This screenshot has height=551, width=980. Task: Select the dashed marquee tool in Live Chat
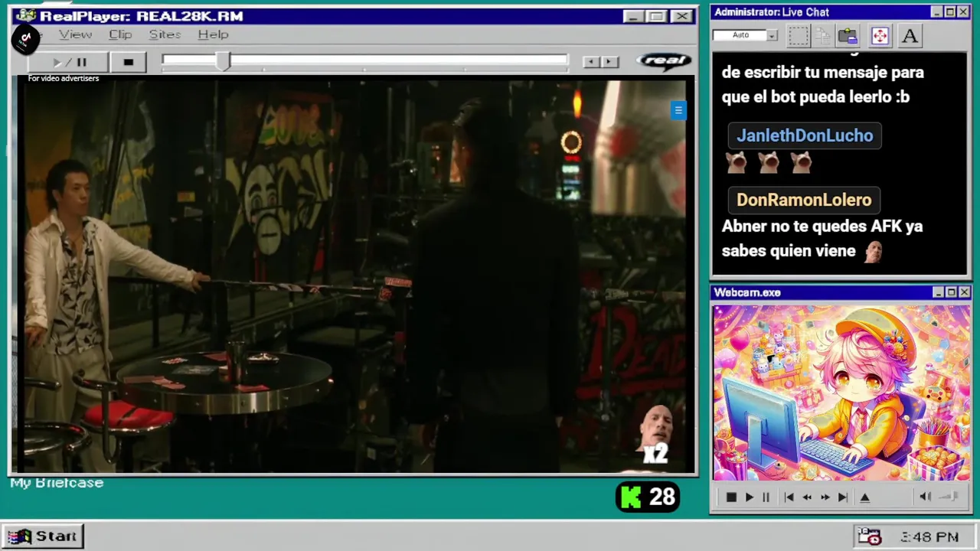tap(798, 35)
